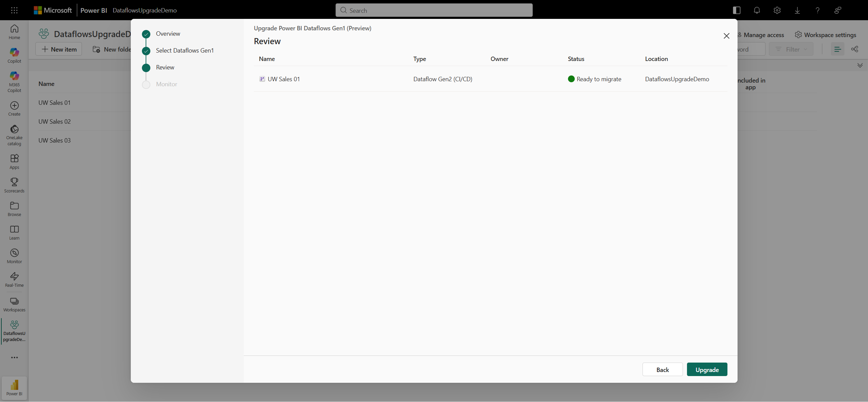Select the Monitor step in wizard
The image size is (868, 402).
coord(167,84)
